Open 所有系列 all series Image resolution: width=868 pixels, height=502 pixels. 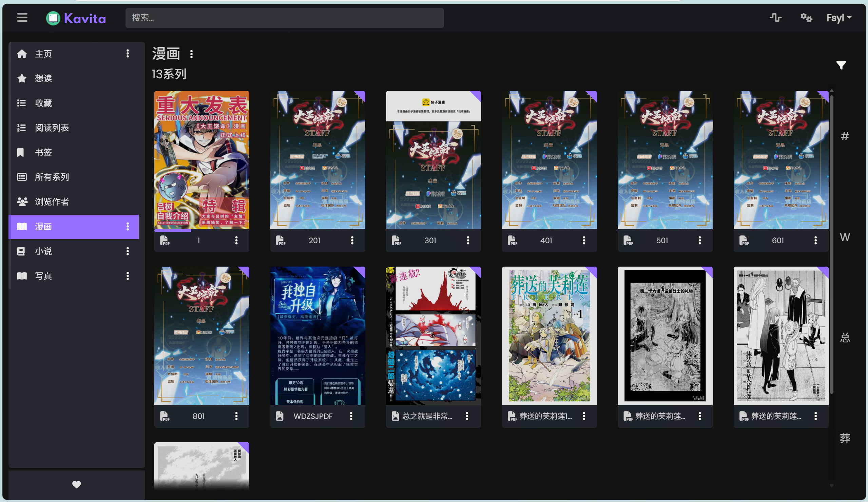pos(52,177)
